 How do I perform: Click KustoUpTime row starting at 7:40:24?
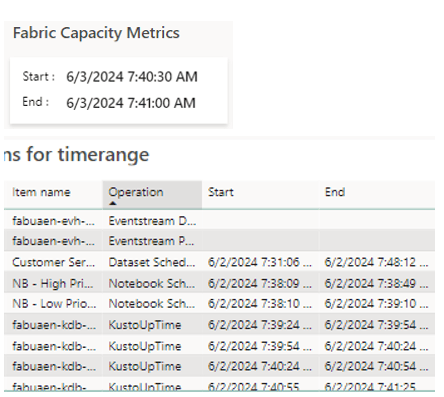tap(219, 366)
